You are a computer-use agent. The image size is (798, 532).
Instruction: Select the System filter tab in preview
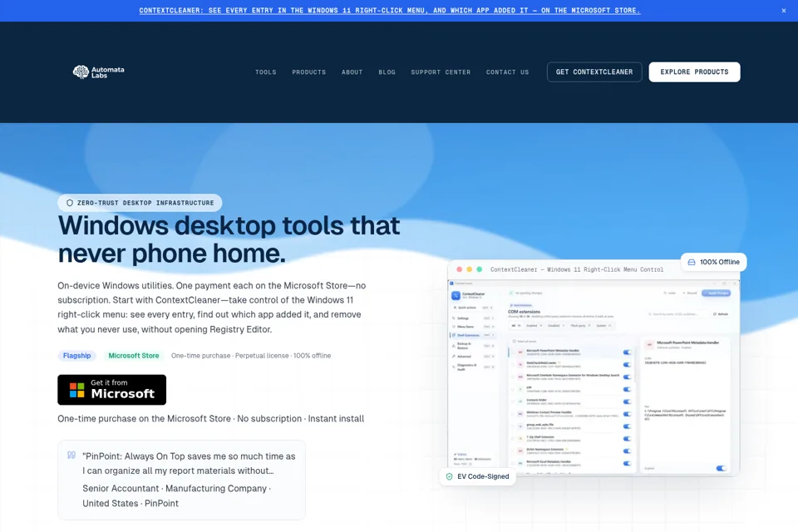pyautogui.click(x=603, y=325)
